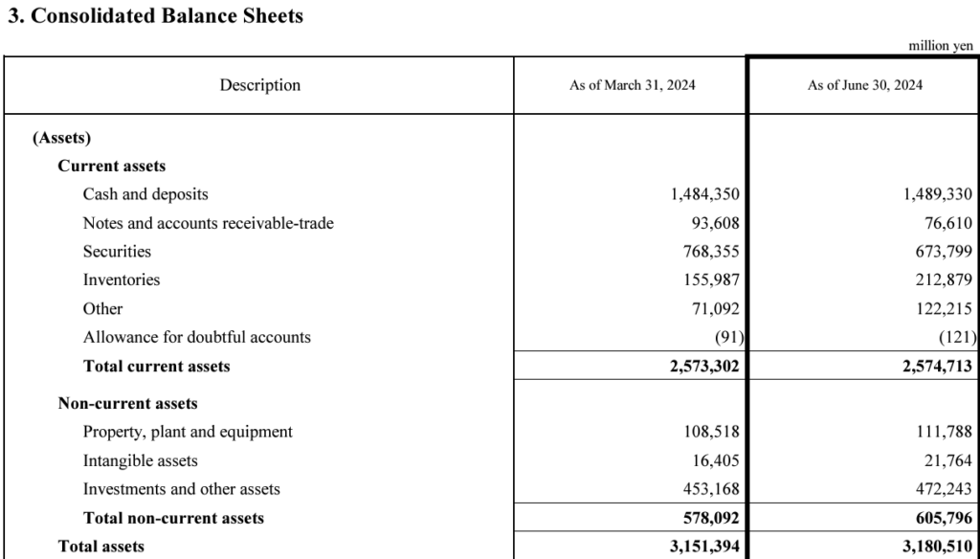
Task: Click the March cash value 1,484,350
Action: [x=704, y=194]
